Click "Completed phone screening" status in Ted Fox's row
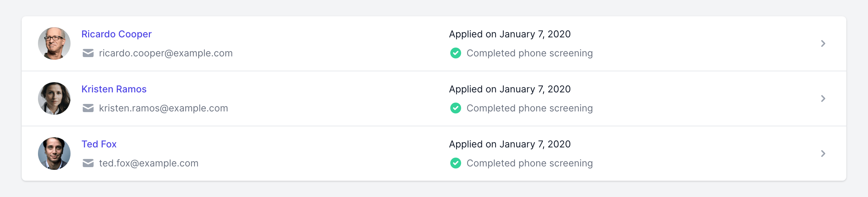This screenshot has height=197, width=868. click(530, 163)
